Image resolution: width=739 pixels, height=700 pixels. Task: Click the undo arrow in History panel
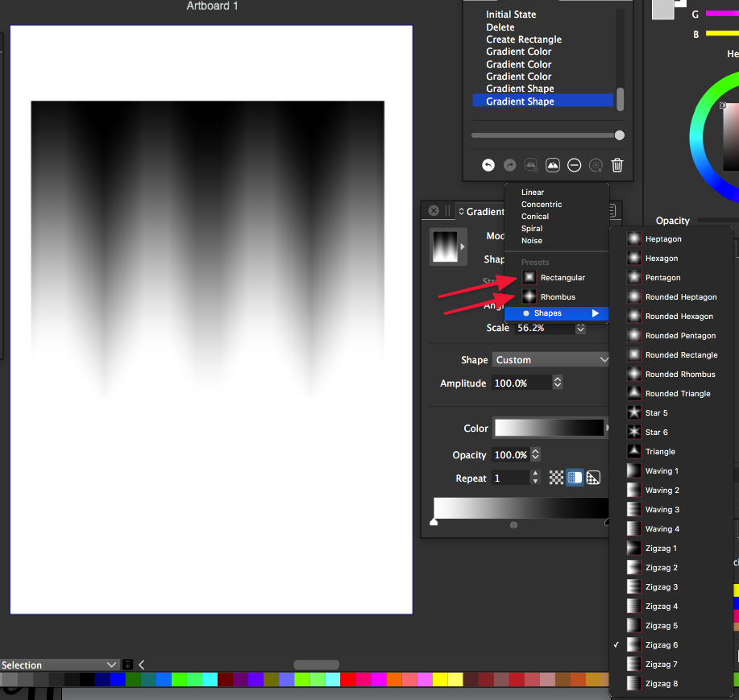[x=488, y=165]
